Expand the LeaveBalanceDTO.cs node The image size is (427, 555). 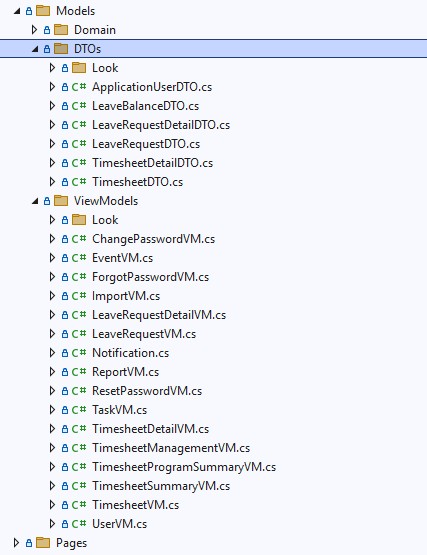coord(52,105)
